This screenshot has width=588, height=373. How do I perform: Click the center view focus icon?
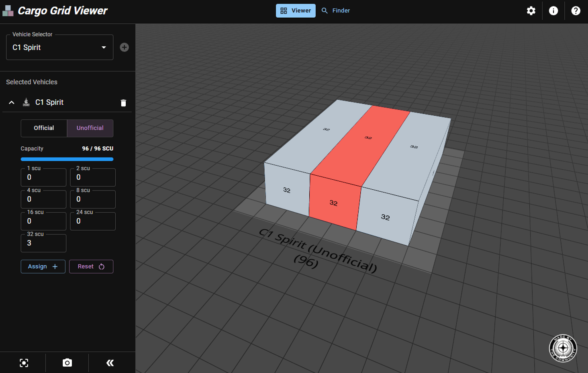click(24, 363)
